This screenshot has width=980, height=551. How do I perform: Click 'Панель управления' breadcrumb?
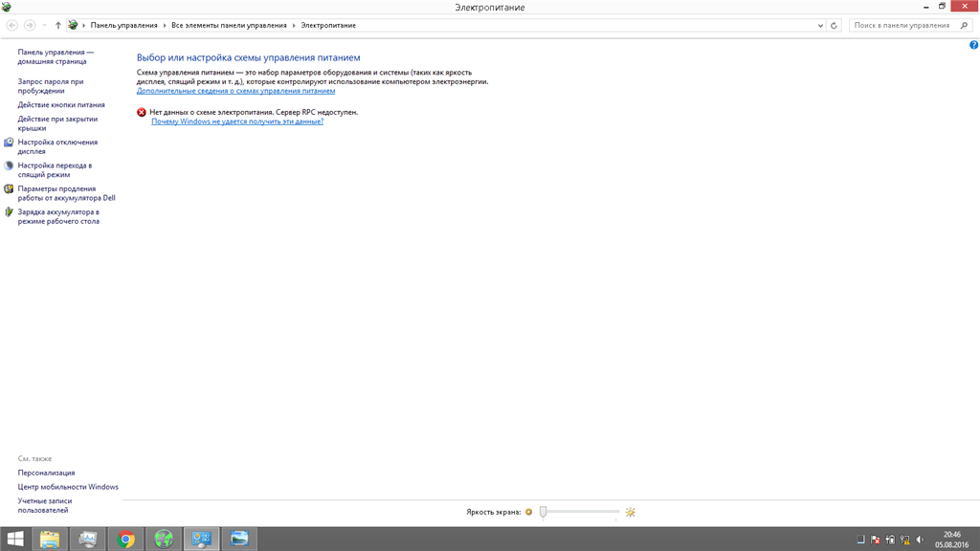click(x=123, y=26)
